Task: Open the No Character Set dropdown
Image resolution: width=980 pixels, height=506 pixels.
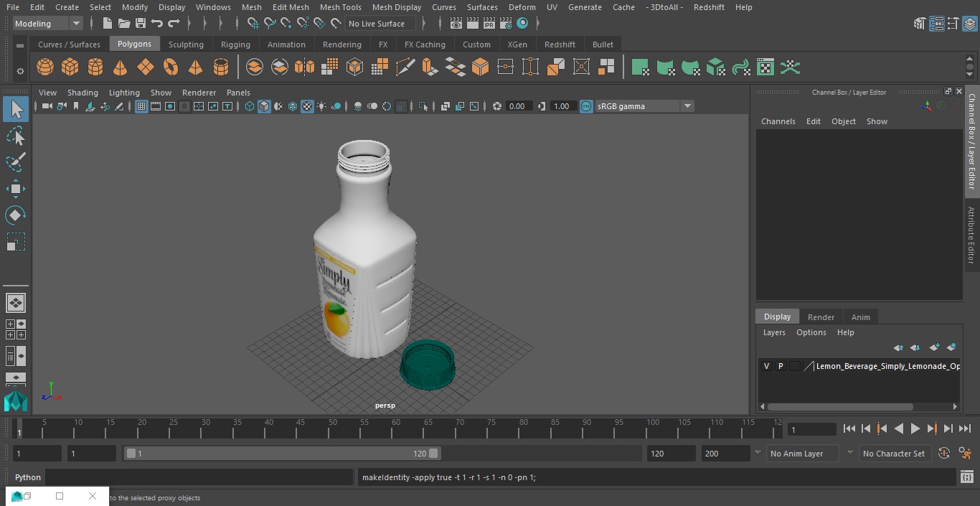Action: 894,454
